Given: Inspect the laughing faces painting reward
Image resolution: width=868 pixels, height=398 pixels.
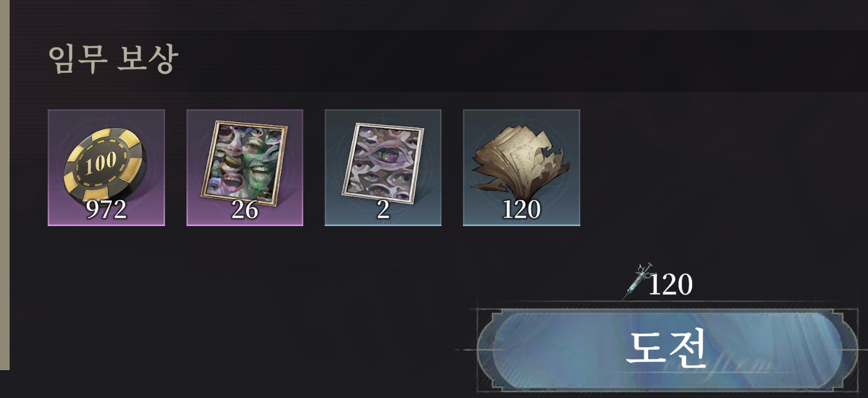Looking at the screenshot, I should (x=245, y=167).
